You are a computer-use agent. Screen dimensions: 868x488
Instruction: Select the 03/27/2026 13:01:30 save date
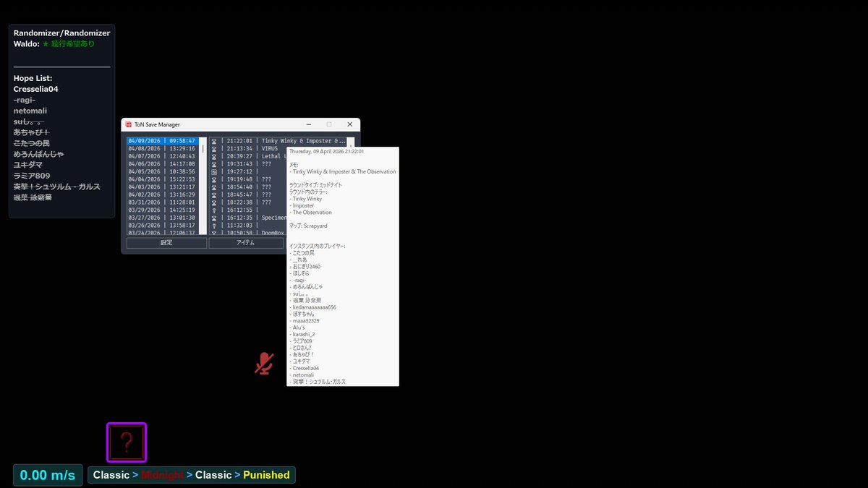162,218
